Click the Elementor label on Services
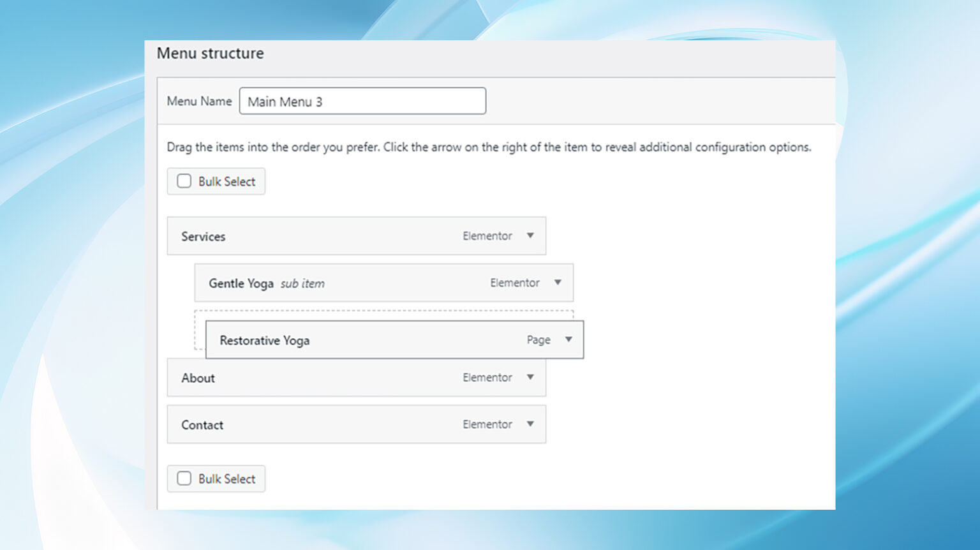Image resolution: width=980 pixels, height=550 pixels. [487, 236]
